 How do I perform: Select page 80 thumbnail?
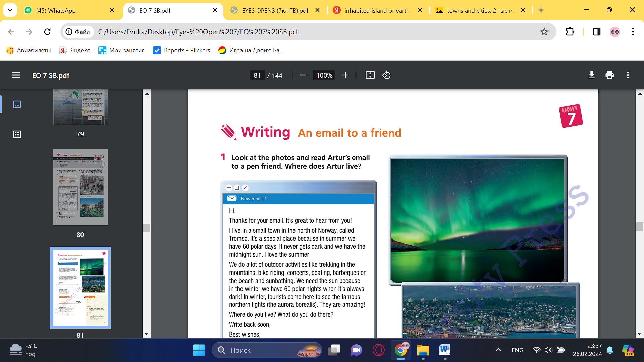(x=80, y=187)
